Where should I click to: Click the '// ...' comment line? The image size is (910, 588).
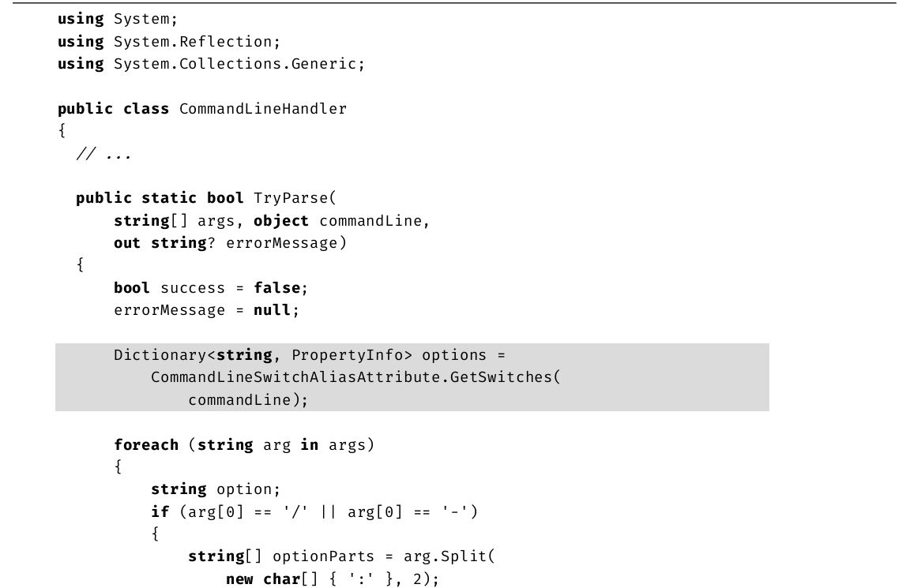[103, 154]
